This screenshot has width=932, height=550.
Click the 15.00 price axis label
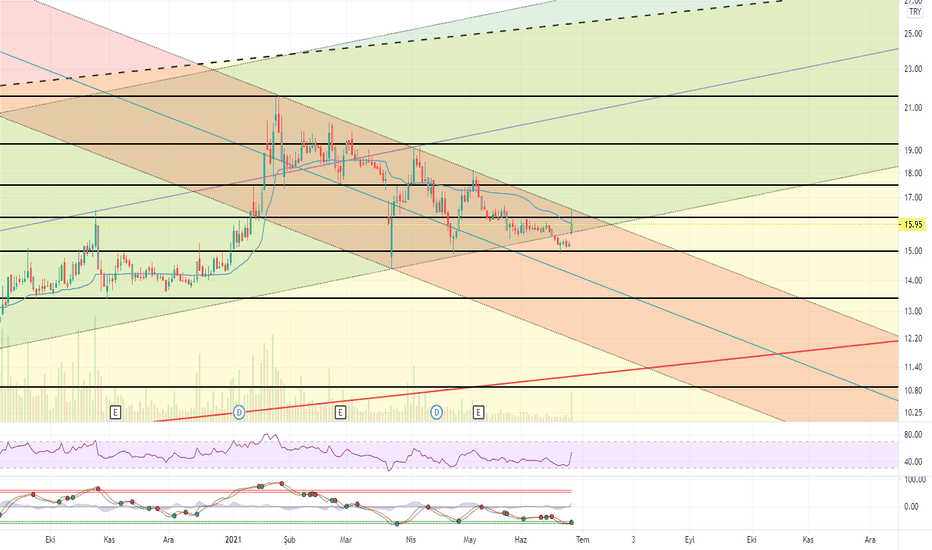[913, 251]
